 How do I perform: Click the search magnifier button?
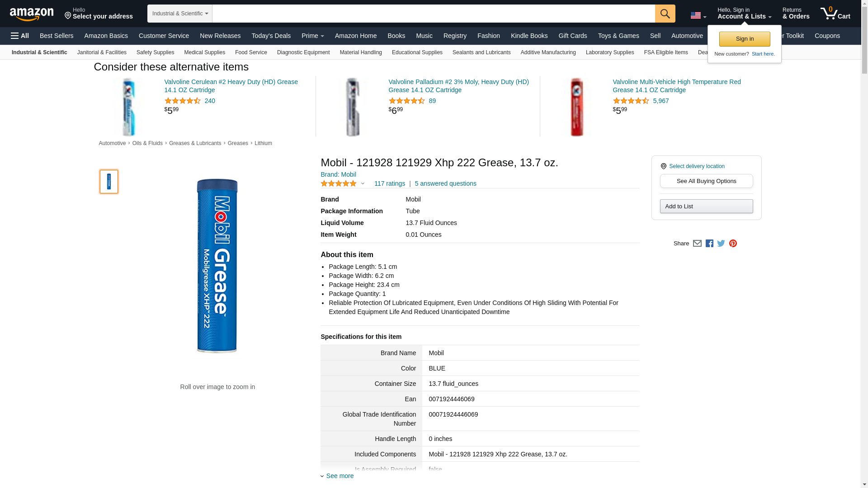pyautogui.click(x=665, y=14)
